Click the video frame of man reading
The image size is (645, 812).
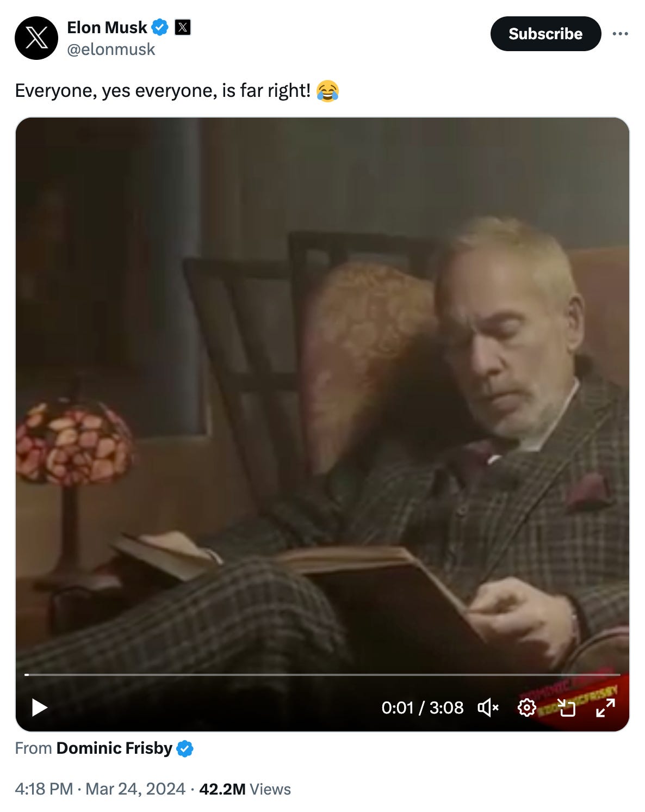(x=322, y=397)
